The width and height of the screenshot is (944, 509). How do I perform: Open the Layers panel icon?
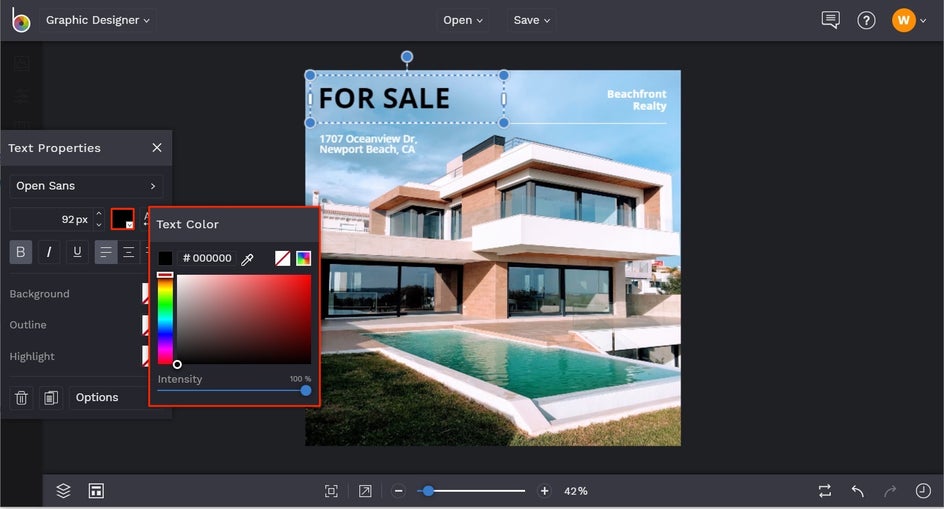tap(63, 491)
